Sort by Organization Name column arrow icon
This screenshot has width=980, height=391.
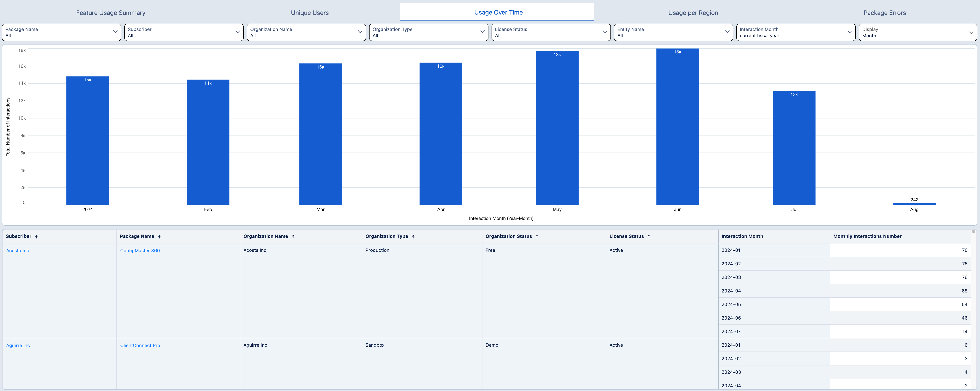(x=293, y=237)
